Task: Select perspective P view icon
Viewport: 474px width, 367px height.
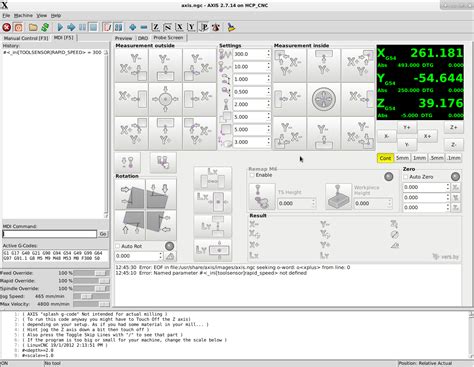Action: (x=203, y=27)
